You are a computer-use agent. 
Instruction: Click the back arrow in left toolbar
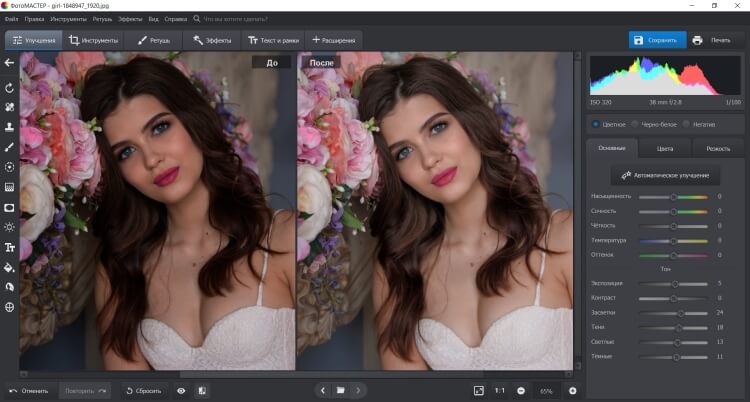[x=9, y=63]
